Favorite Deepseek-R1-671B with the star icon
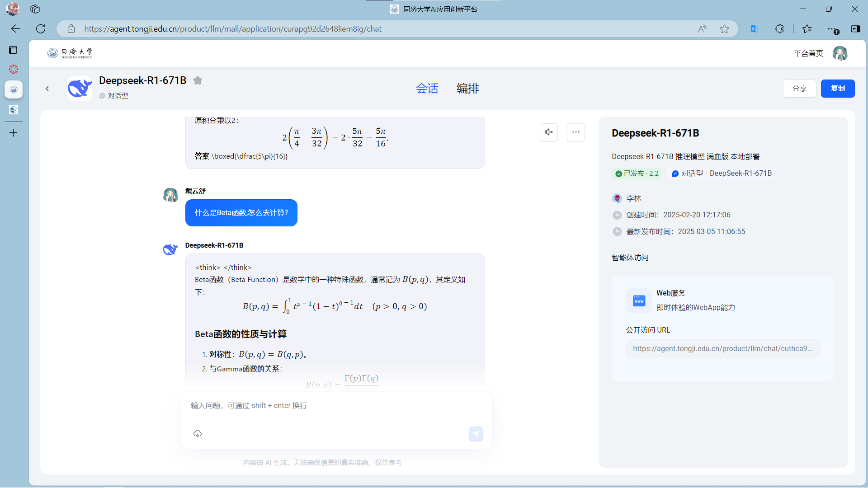This screenshot has width=868, height=488. tap(198, 80)
